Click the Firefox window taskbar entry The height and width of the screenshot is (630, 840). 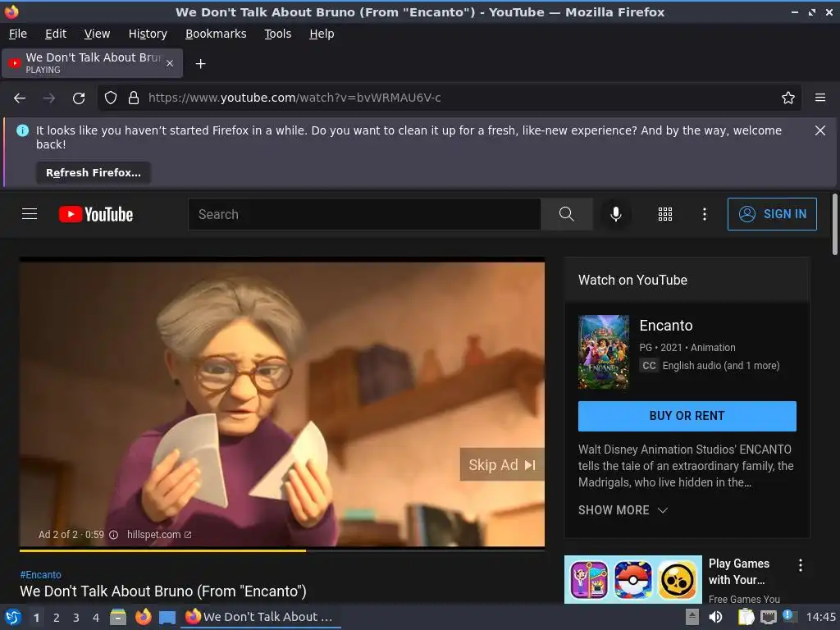(262, 617)
